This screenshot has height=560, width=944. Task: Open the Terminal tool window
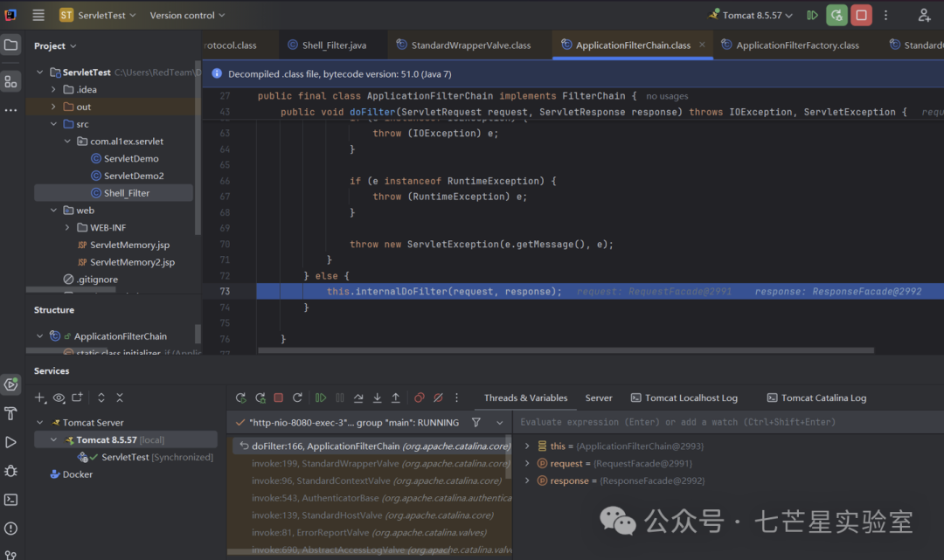coord(10,499)
